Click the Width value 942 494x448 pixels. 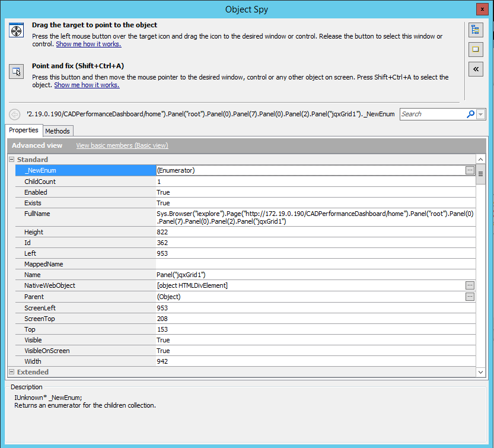tap(162, 361)
